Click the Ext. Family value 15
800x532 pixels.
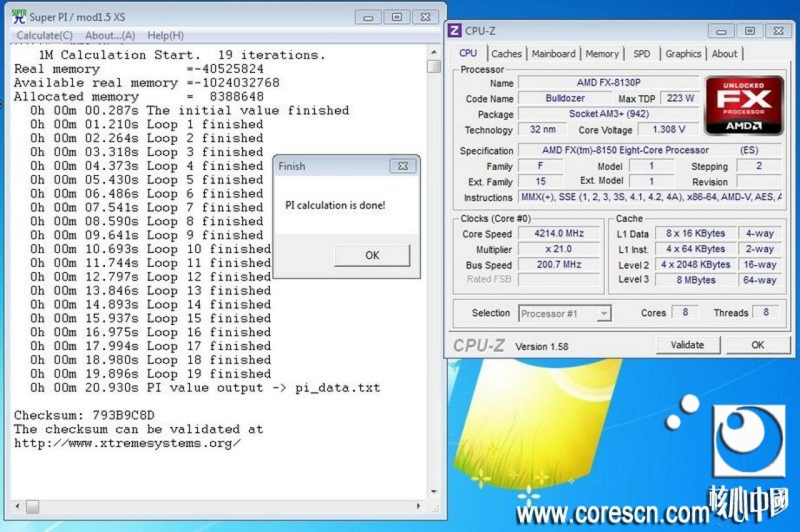(541, 181)
